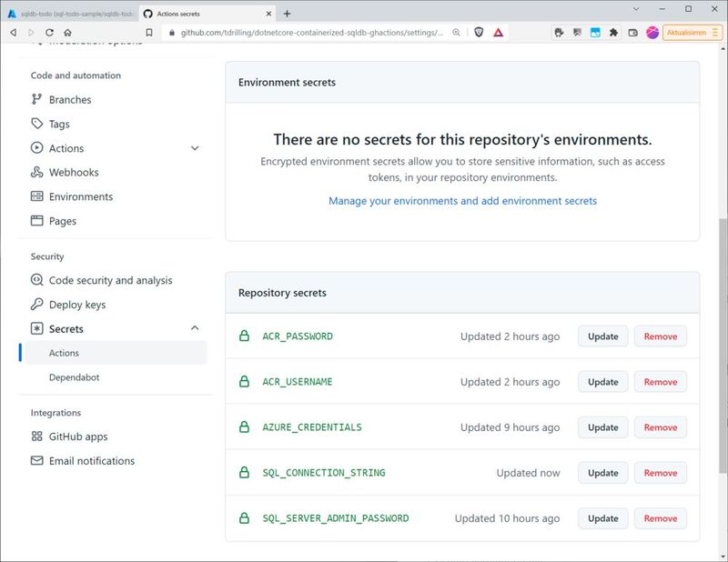Click the Secrets asterisk icon
The height and width of the screenshot is (562, 728).
pos(36,328)
